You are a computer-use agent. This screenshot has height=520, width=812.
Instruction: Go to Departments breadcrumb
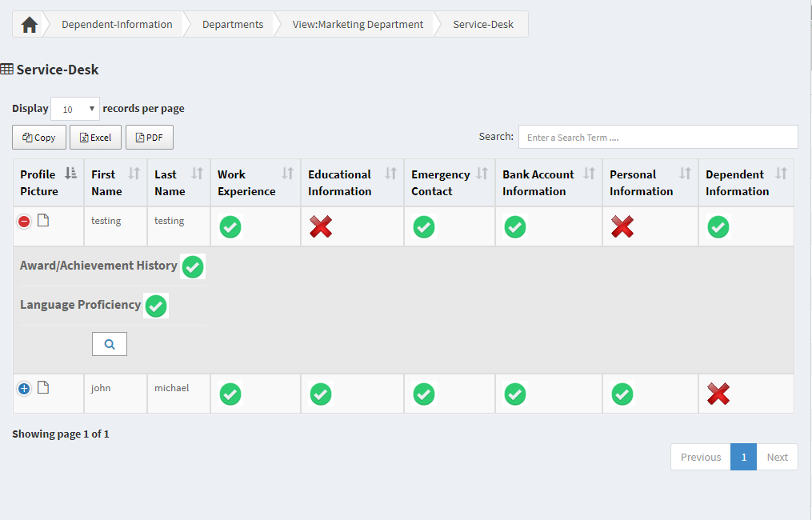pyautogui.click(x=233, y=25)
